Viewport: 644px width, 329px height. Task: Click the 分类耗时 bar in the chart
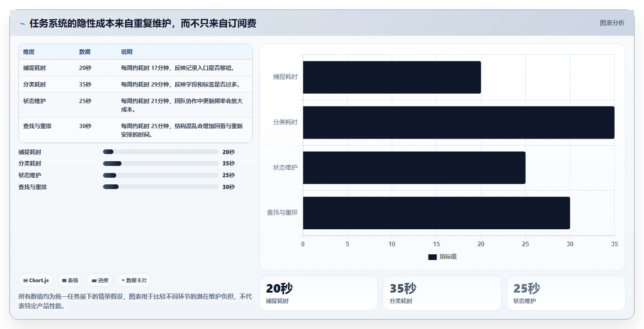[458, 122]
